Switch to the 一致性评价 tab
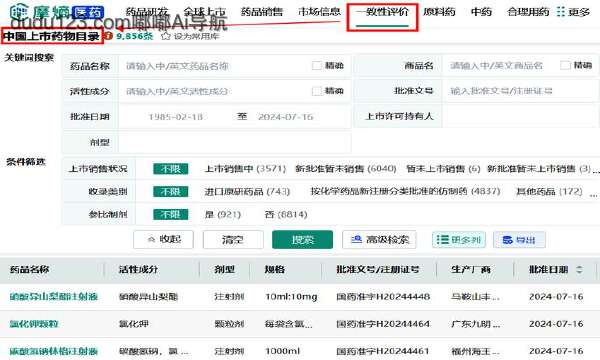This screenshot has height=360, width=600. (382, 12)
